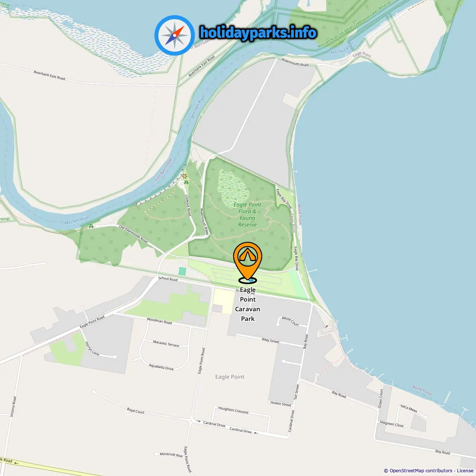This screenshot has width=476, height=476.
Task: Click the Eagle Point Flora & Fauna Reserve label
Action: coord(247,215)
